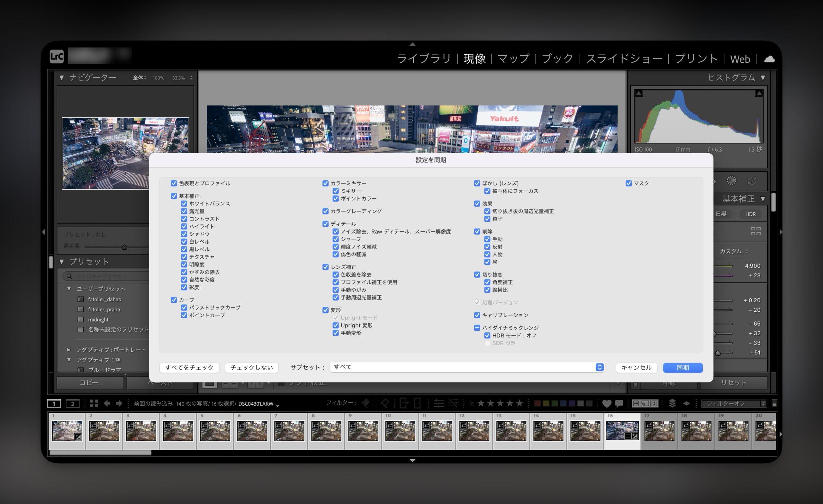This screenshot has height=504, width=823.
Task: Uncheck the 切り抜き checkbox
Action: coord(477,274)
